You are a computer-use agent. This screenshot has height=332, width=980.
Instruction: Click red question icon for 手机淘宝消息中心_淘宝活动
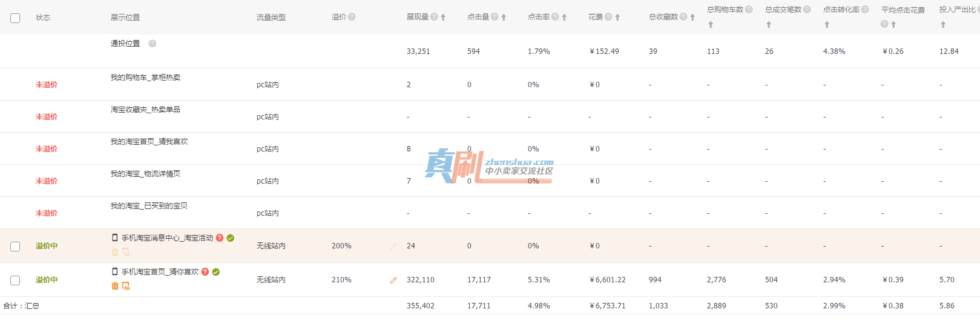click(220, 238)
